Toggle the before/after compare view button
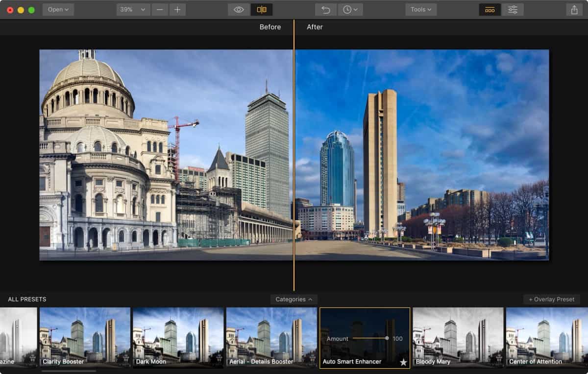Viewport: 588px width, 374px height. (x=262, y=9)
